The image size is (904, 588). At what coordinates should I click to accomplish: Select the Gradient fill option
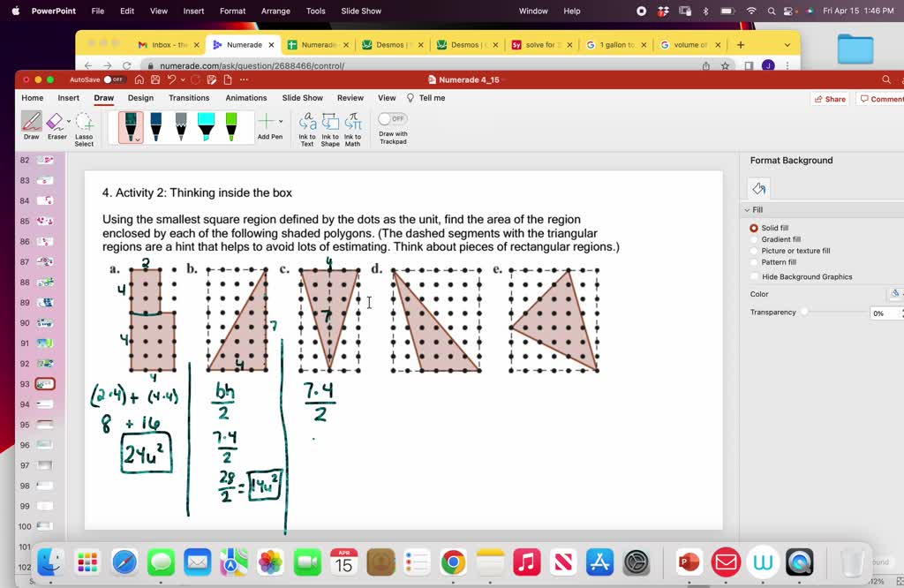753,238
